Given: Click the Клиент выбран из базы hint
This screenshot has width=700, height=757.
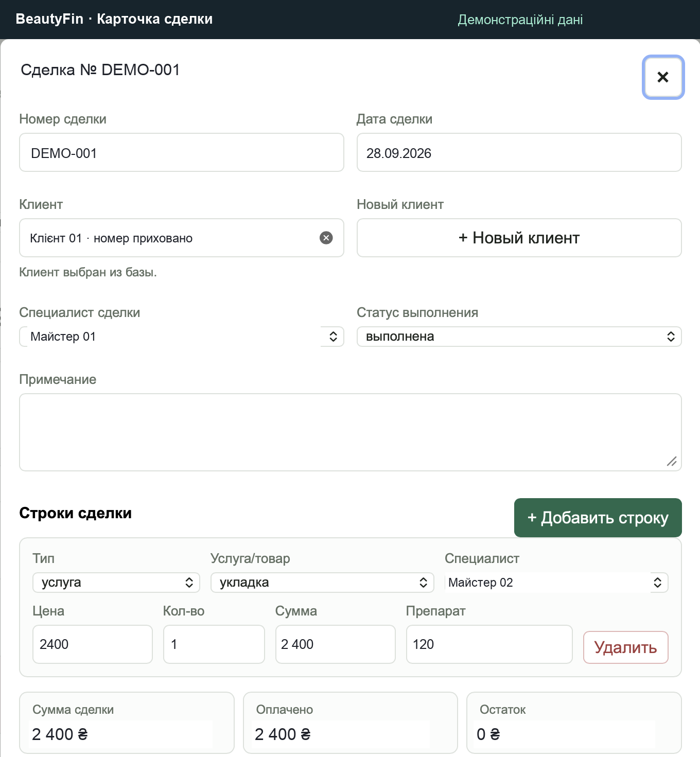Looking at the screenshot, I should click(x=88, y=272).
